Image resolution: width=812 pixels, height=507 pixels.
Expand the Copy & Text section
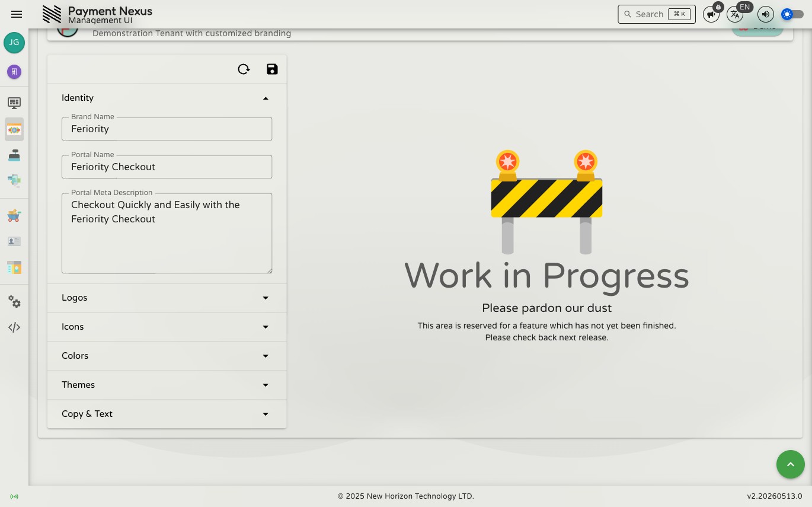[167, 414]
